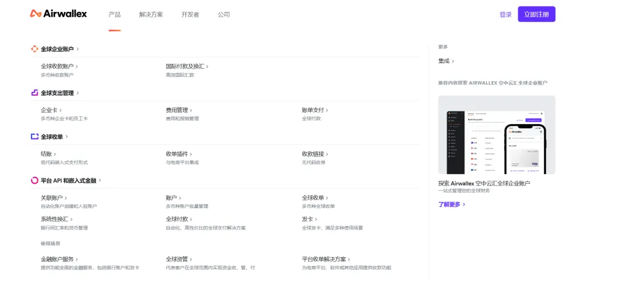Image resolution: width=644 pixels, height=290 pixels.
Task: Click the 全球支出管理 section icon
Action: 35,93
